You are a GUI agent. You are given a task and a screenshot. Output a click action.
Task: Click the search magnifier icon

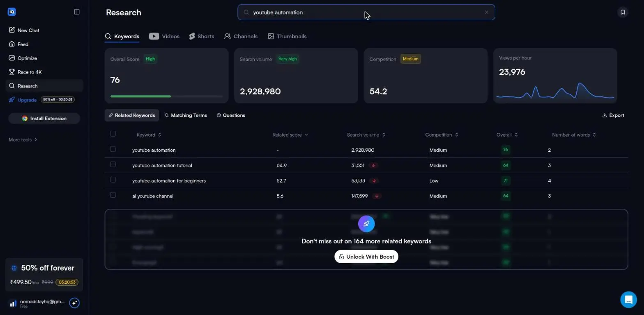pos(246,12)
